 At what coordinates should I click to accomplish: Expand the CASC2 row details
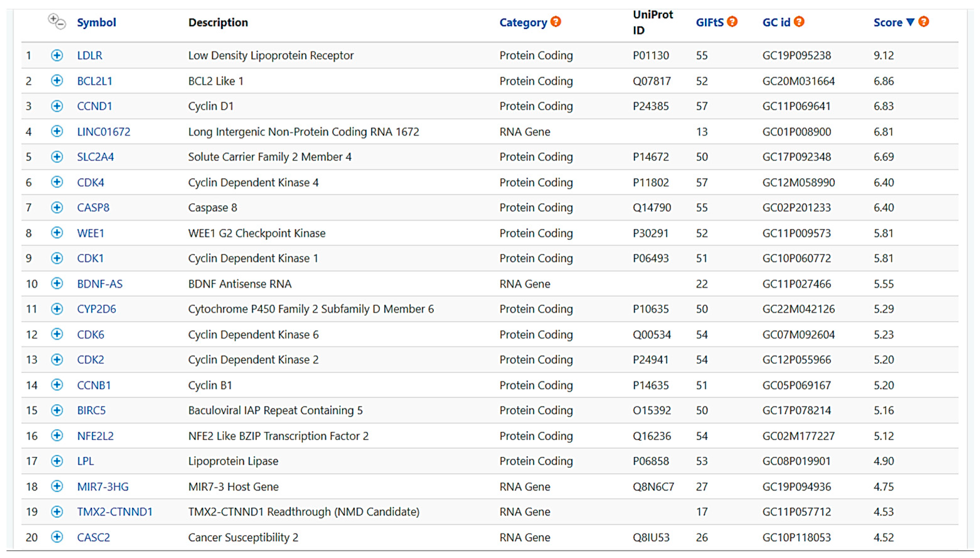[57, 537]
